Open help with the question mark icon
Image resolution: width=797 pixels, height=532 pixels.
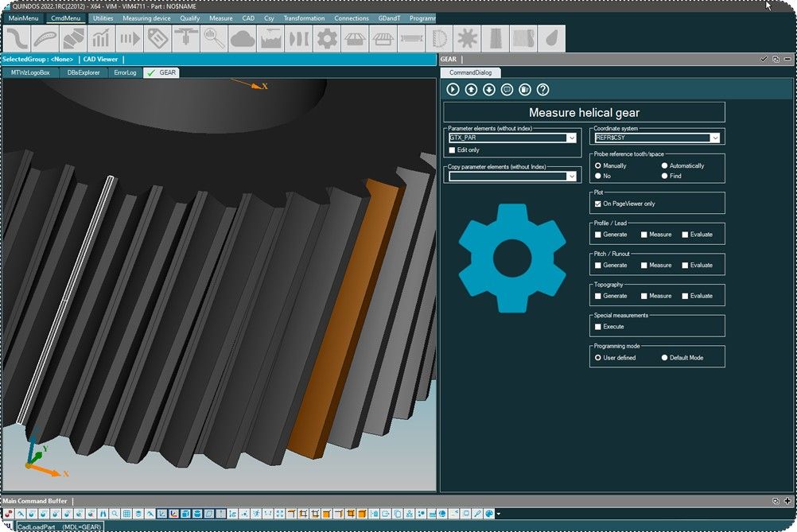point(542,90)
